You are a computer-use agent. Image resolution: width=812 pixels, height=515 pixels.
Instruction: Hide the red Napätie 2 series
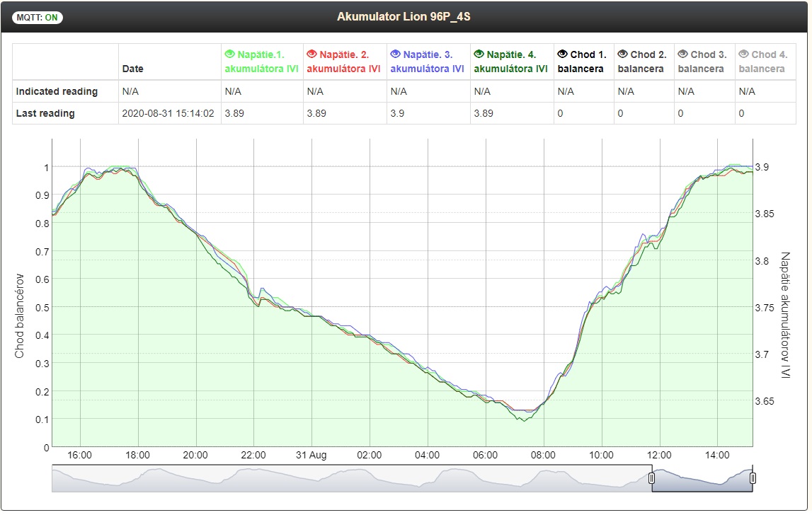click(311, 54)
